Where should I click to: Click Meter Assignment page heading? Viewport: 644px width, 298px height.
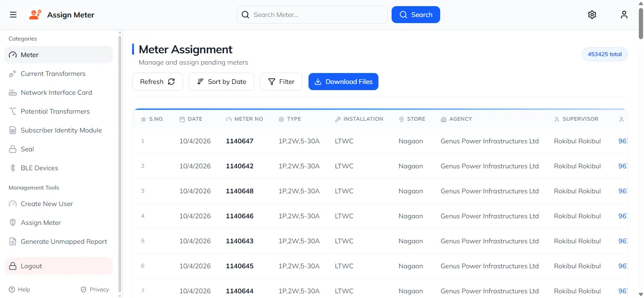(185, 50)
